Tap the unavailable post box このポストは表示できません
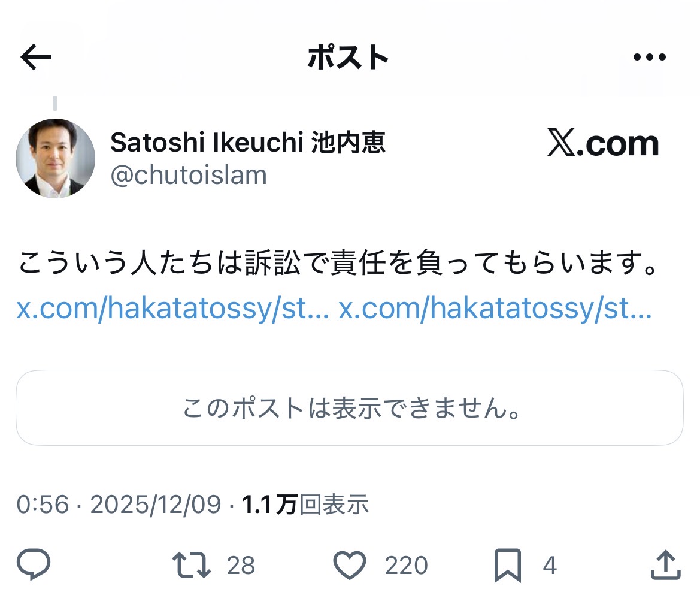The width and height of the screenshot is (700, 604). tap(350, 407)
